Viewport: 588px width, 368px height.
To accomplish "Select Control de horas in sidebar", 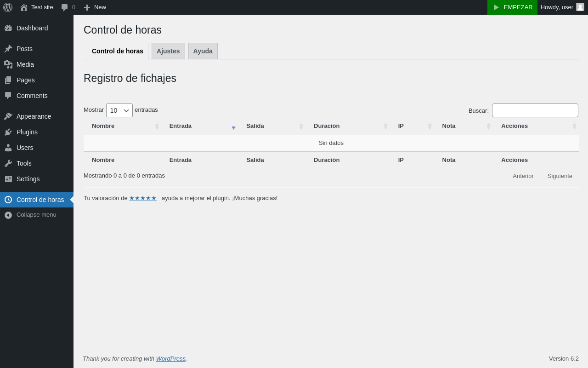I will point(37,200).
